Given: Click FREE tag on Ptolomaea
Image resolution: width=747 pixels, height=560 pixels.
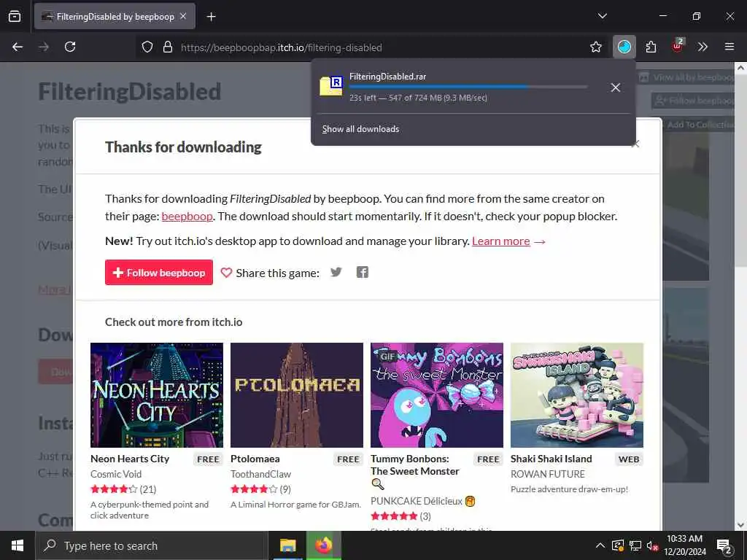Looking at the screenshot, I should (x=348, y=459).
